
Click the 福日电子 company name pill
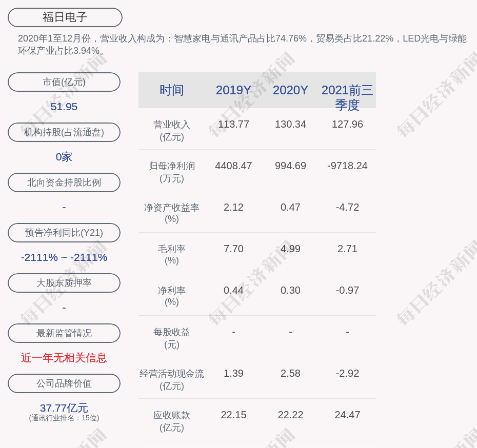point(65,17)
